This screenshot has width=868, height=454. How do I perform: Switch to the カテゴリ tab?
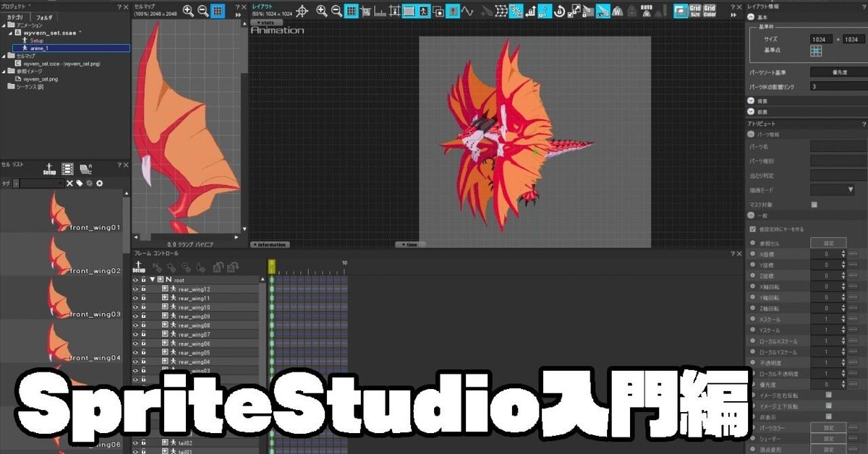(15, 17)
